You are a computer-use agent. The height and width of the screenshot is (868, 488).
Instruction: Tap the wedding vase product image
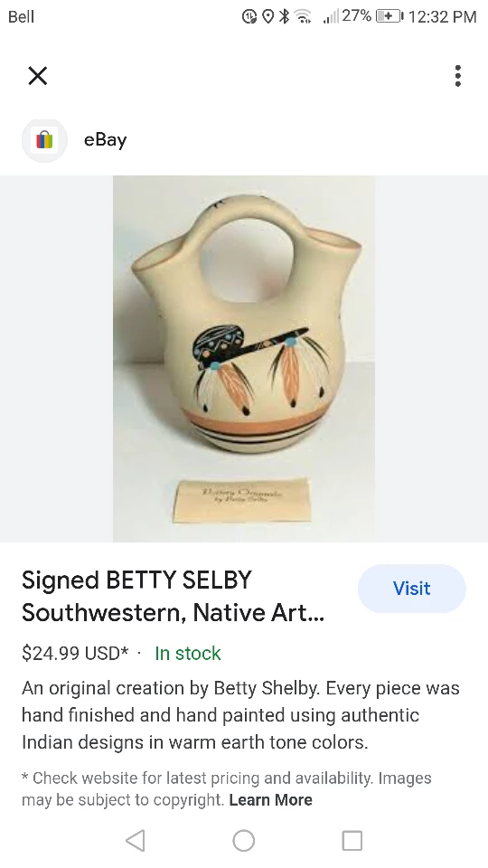tap(244, 359)
